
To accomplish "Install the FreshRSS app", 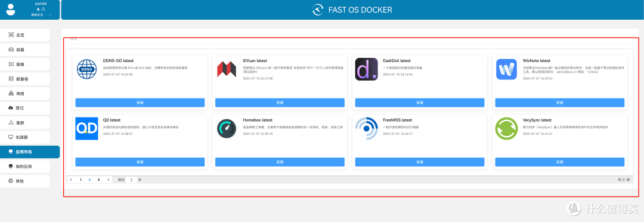I will click(x=420, y=162).
